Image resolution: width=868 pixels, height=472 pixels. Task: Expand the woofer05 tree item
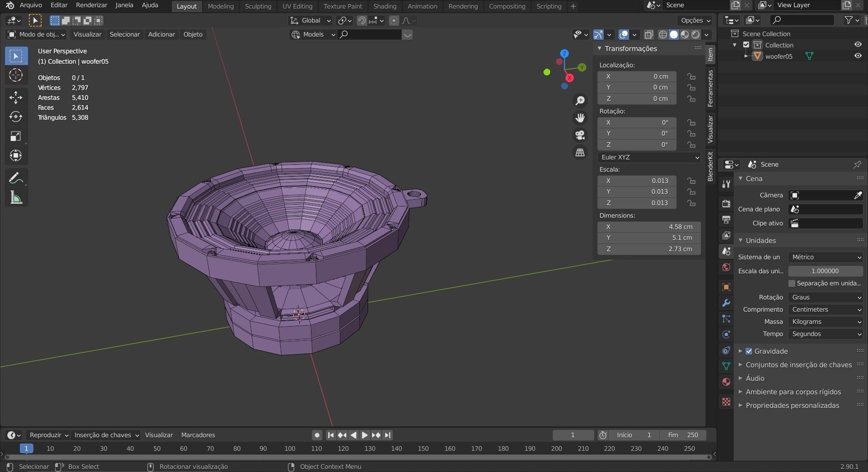tap(746, 56)
